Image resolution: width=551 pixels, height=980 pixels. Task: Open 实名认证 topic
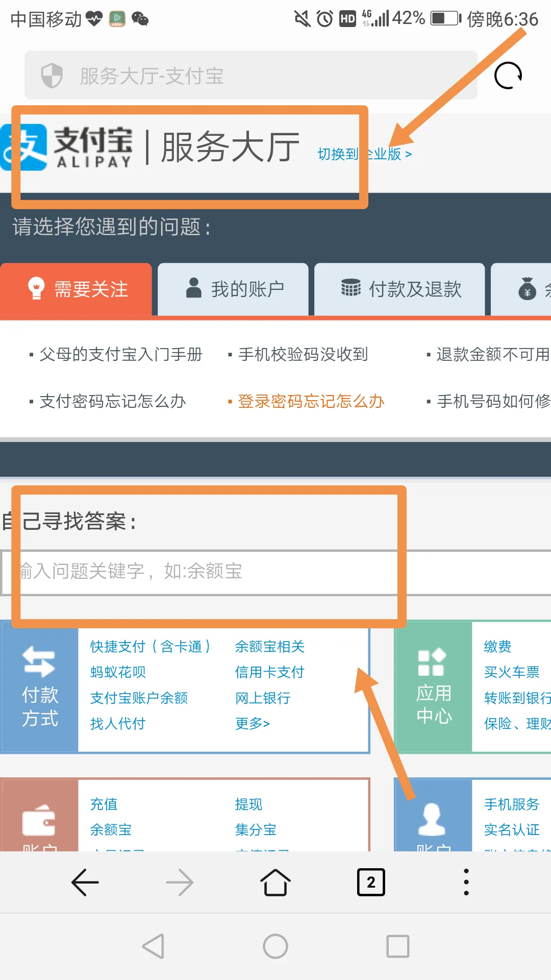512,830
